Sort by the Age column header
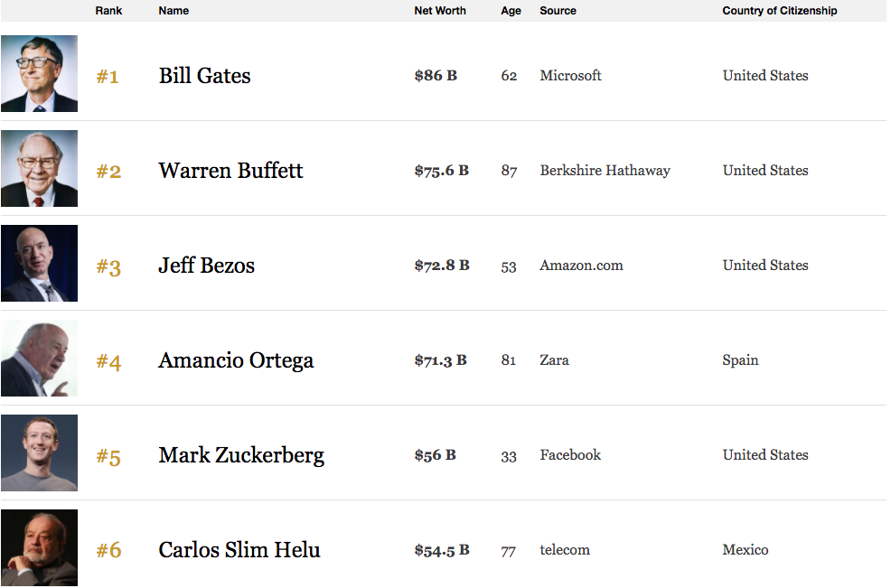 511,11
